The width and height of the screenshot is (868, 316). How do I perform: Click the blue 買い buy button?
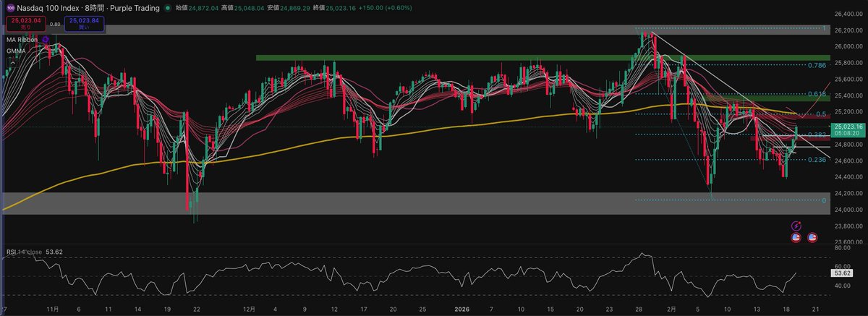(85, 25)
